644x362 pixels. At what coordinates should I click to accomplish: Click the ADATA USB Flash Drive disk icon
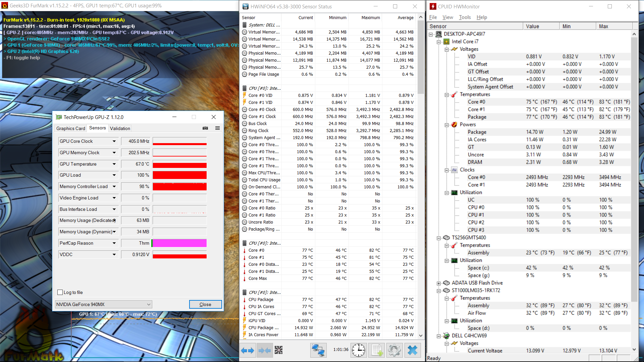point(446,283)
